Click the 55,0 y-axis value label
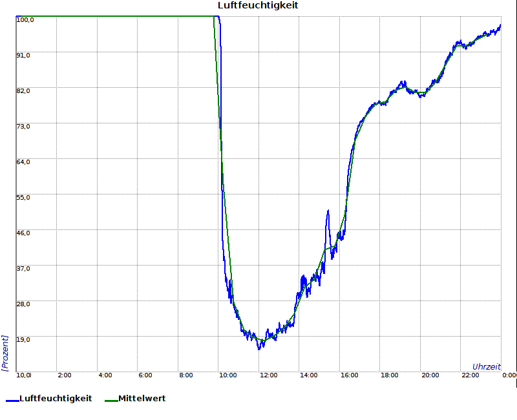Viewport: 517px width, 420px height. coord(23,197)
